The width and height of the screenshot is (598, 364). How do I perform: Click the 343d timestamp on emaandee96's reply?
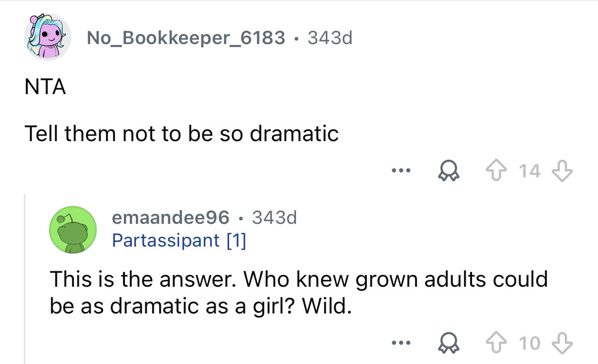click(x=274, y=217)
